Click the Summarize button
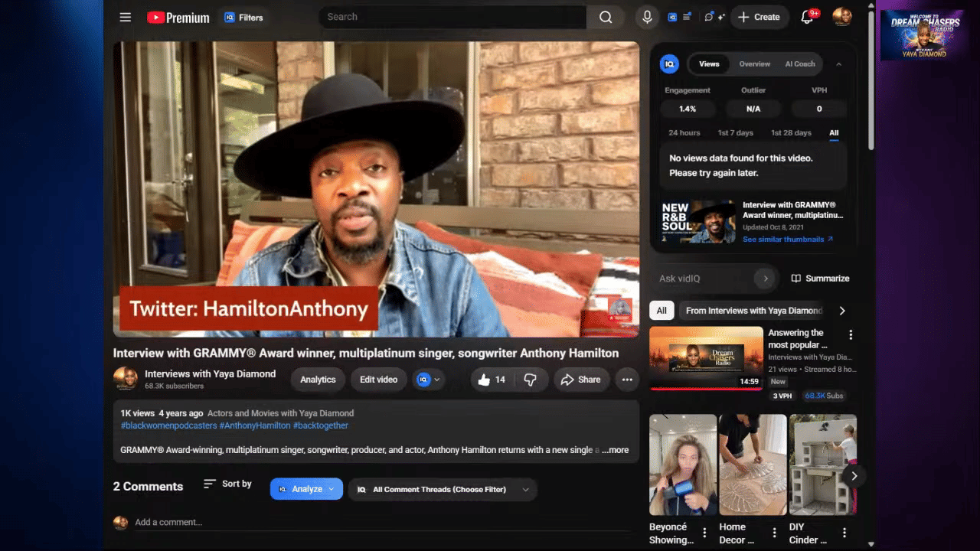 [820, 279]
